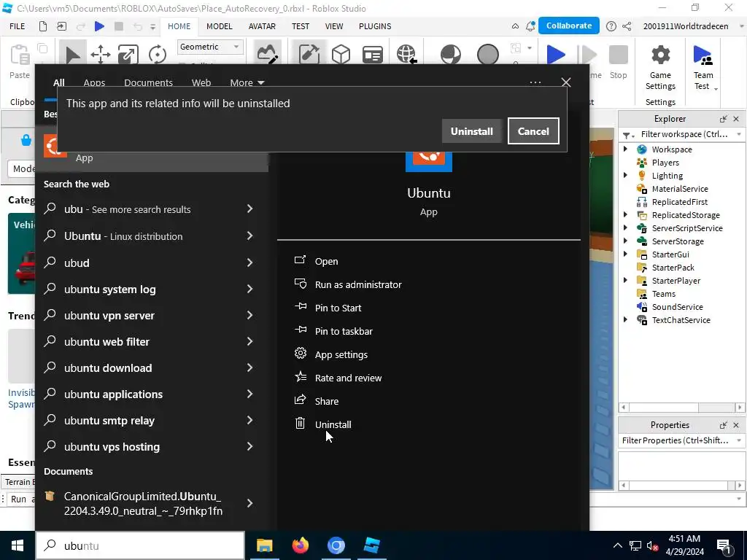This screenshot has height=560, width=747.
Task: Click the New file icon in quick access bar
Action: [43, 26]
